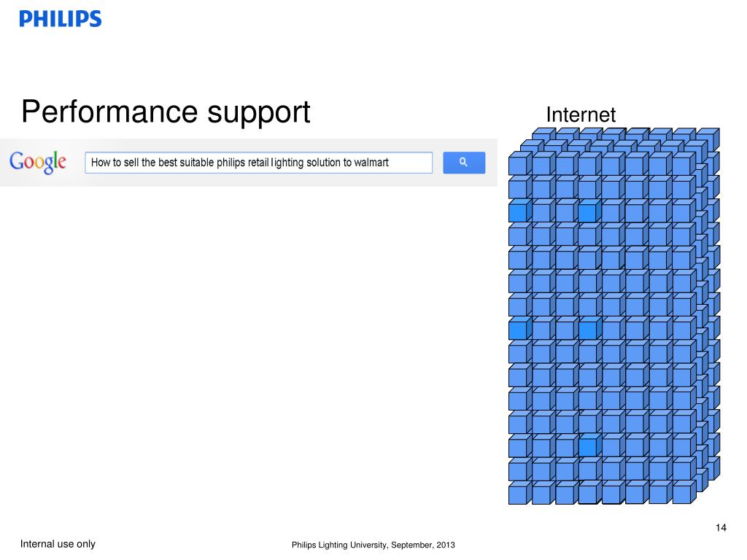747x560 pixels.
Task: Select the lowest bright-blue highlighted cube
Action: (588, 447)
